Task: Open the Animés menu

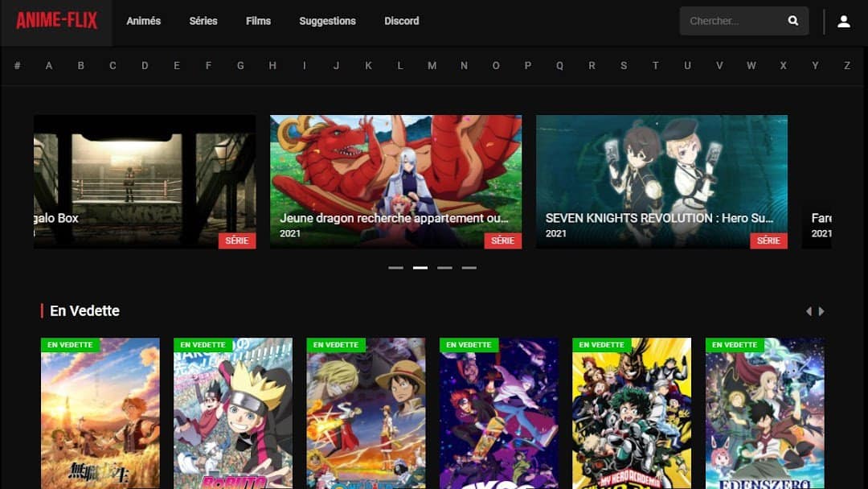Action: [x=143, y=21]
